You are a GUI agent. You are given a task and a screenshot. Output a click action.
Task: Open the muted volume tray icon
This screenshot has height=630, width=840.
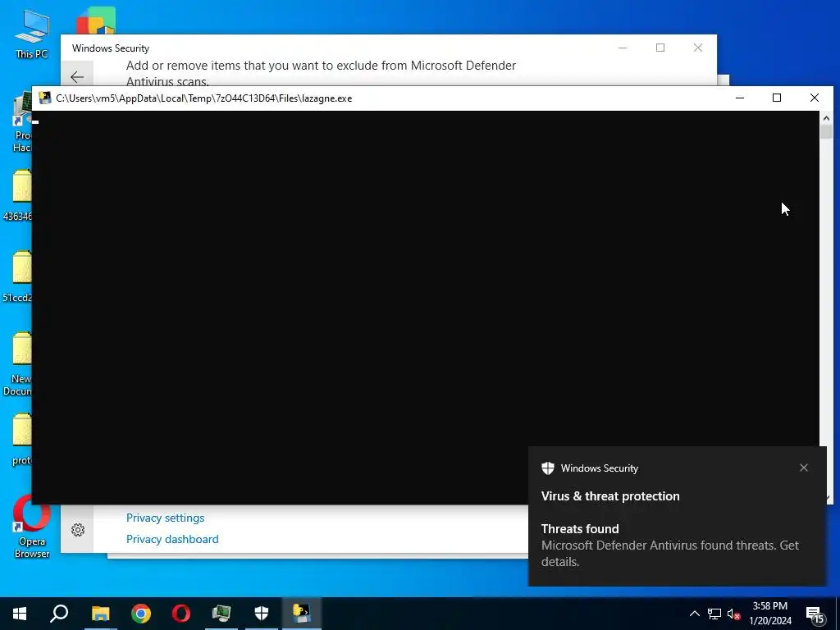click(734, 614)
